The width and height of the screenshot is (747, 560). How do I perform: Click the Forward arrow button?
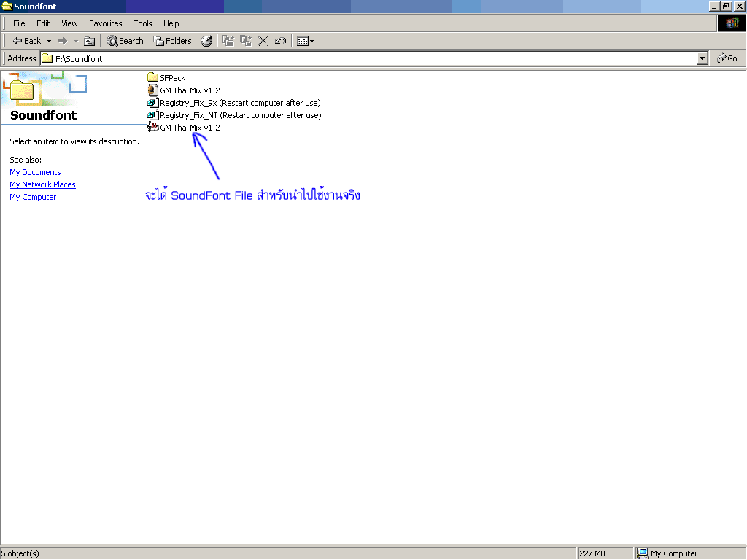[63, 41]
